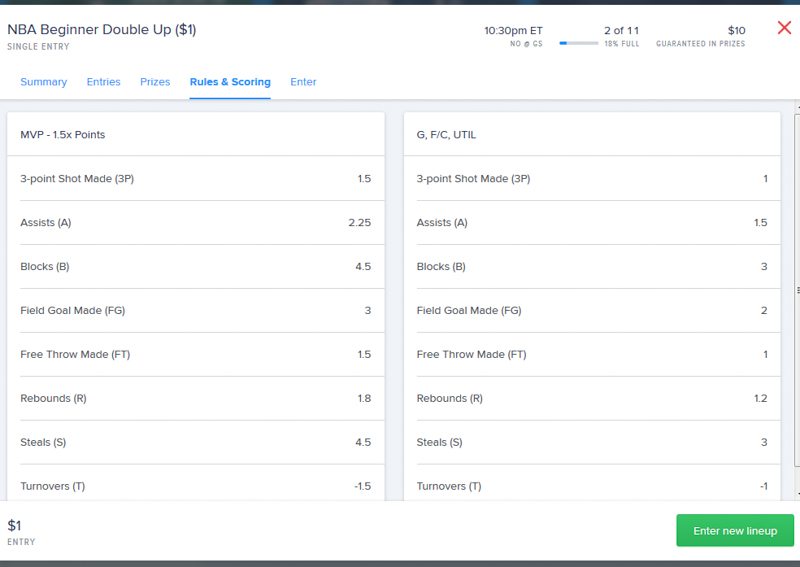Viewport: 800px width, 567px height.
Task: Click Rebounds (R) label in MVP column
Action: (x=53, y=398)
